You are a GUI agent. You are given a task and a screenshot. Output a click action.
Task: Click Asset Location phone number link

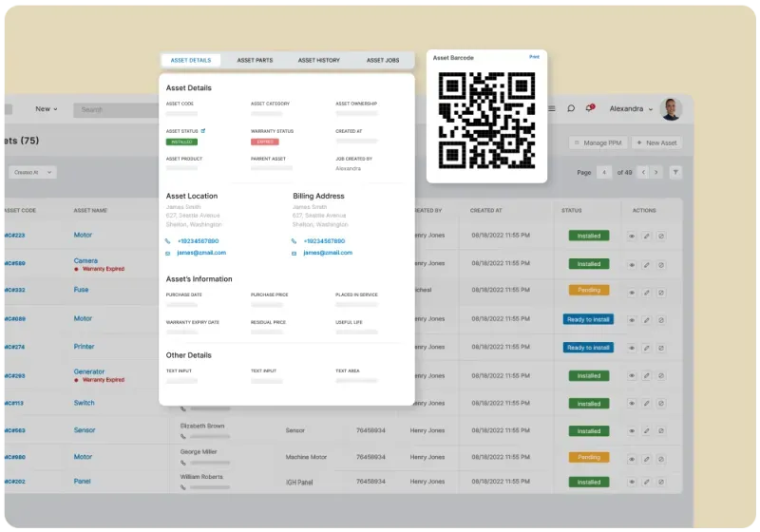pos(198,240)
